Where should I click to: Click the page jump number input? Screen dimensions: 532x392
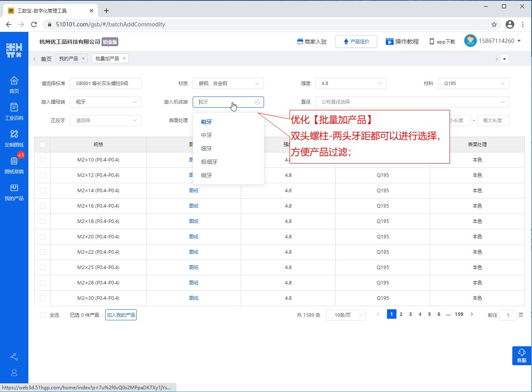coord(508,315)
